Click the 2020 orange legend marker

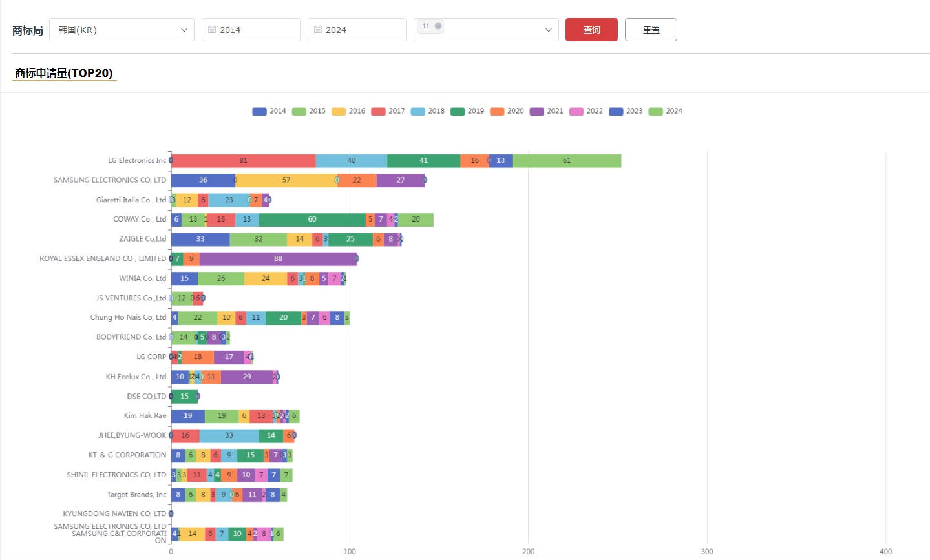(497, 111)
